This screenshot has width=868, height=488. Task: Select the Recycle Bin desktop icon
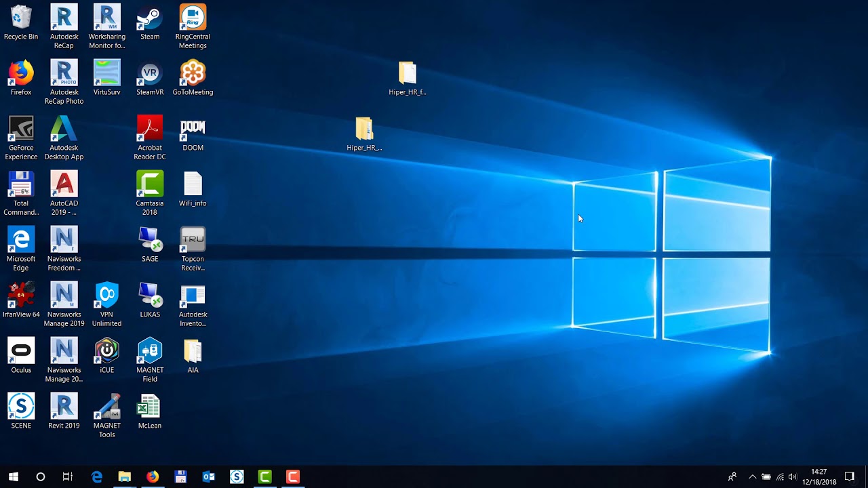point(21,23)
